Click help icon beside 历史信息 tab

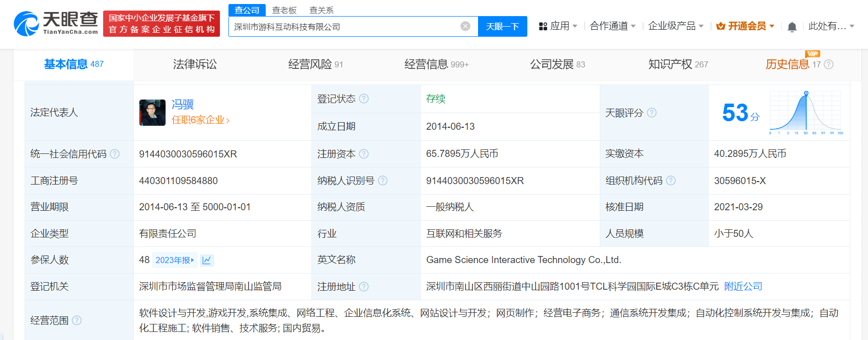829,64
